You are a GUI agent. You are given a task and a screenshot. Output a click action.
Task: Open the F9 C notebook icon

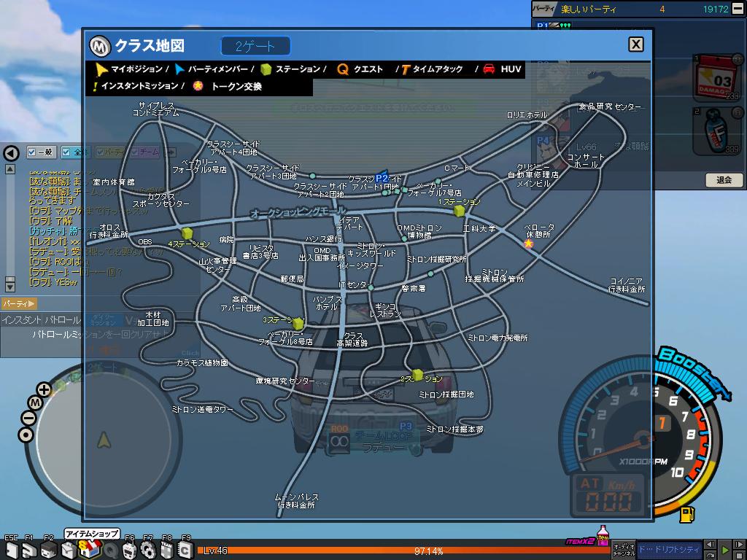(x=185, y=551)
